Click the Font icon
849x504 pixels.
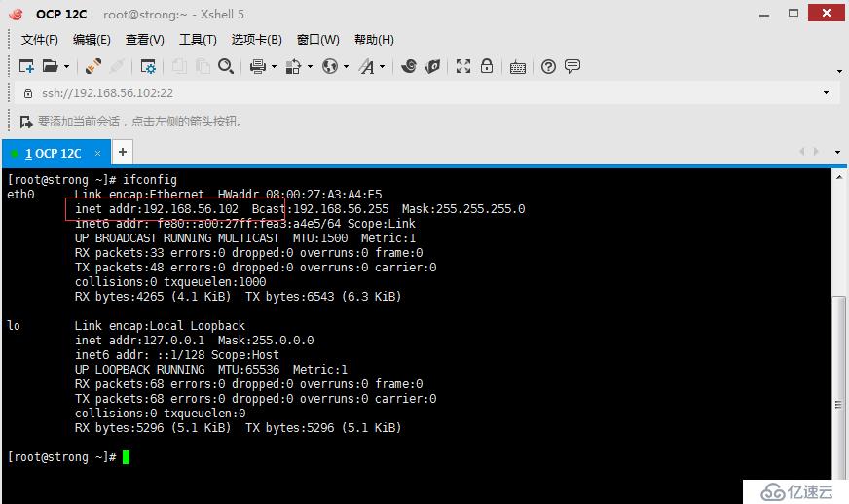[366, 66]
